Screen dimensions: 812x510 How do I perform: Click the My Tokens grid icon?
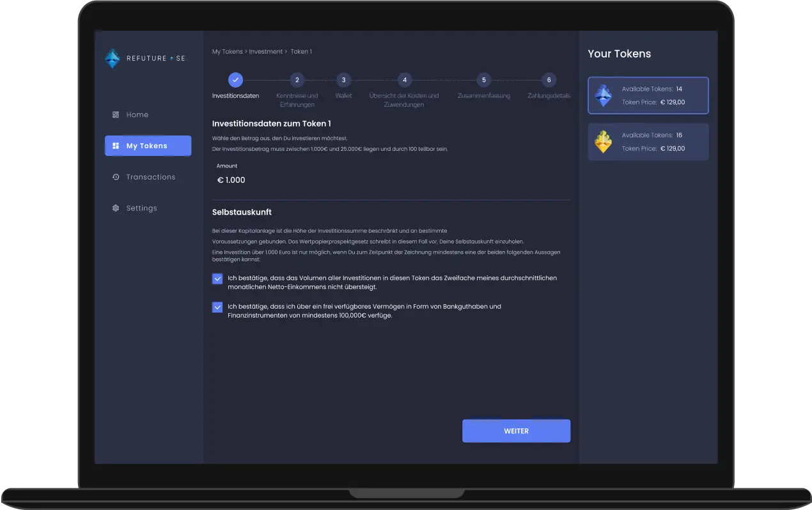(116, 146)
